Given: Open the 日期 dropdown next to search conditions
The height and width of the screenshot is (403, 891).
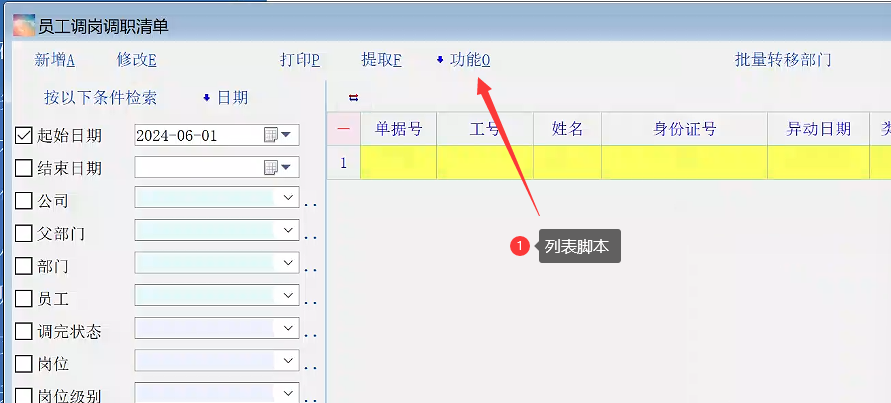Looking at the screenshot, I should tap(225, 98).
